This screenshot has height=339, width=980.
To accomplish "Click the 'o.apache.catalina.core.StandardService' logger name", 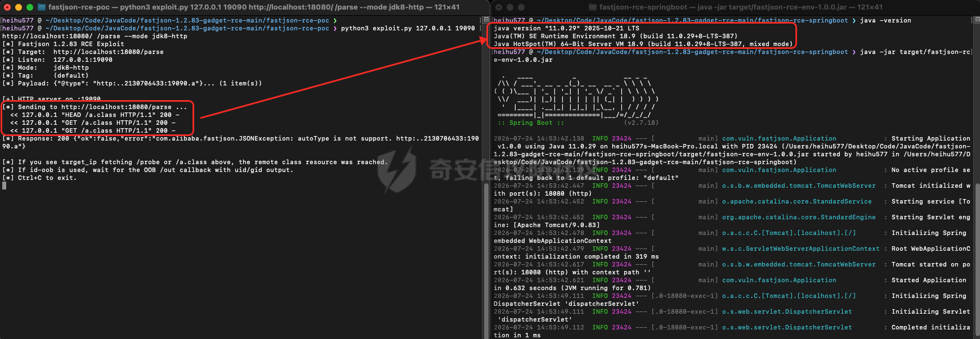I will click(797, 201).
